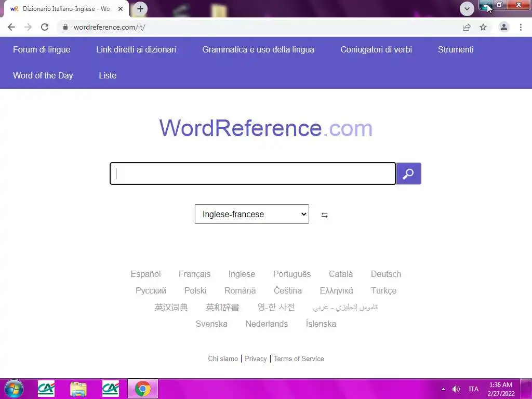Switch site language to Polski

(x=195, y=290)
